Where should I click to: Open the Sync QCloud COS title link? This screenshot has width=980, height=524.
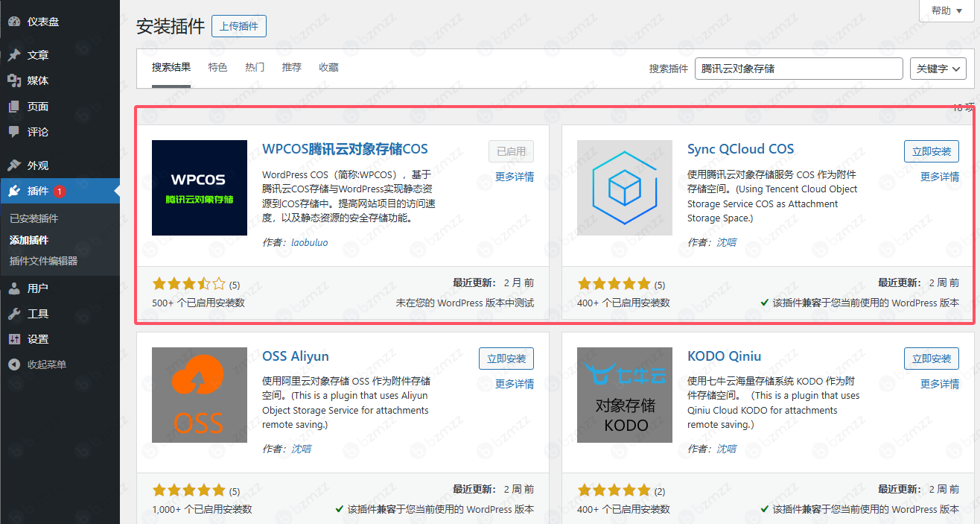click(x=741, y=149)
